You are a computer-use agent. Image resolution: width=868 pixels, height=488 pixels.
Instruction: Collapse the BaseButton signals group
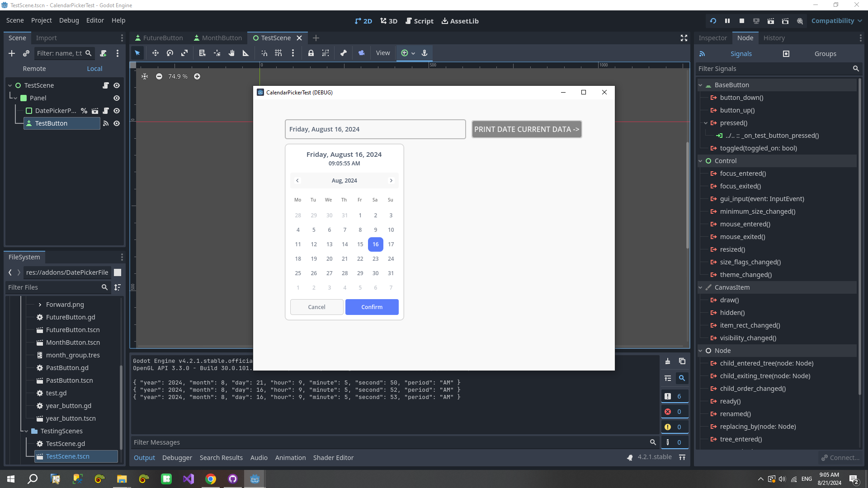coord(701,85)
